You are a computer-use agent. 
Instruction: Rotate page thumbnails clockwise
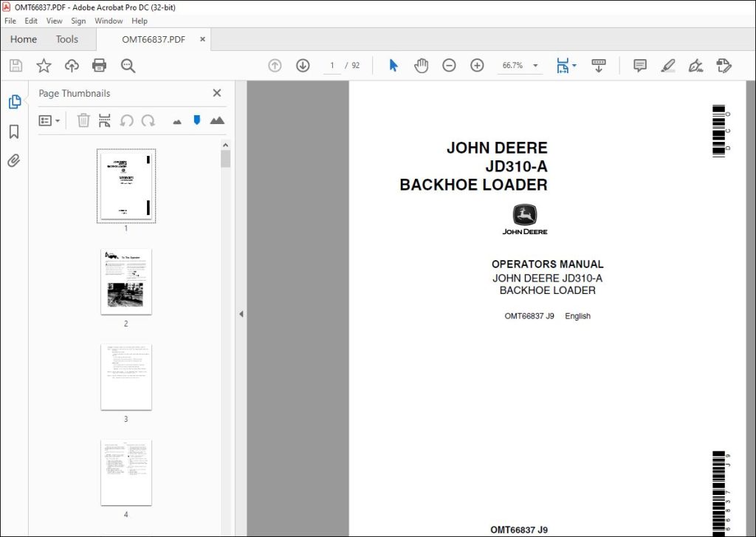[148, 120]
